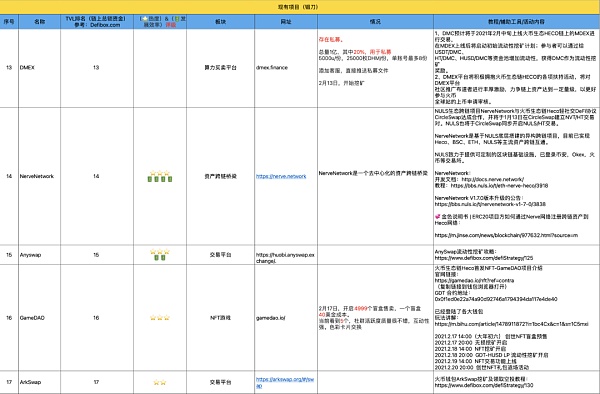Click the green battery icons in NerveNetwork row
The height and width of the screenshot is (394, 600).
[160, 179]
